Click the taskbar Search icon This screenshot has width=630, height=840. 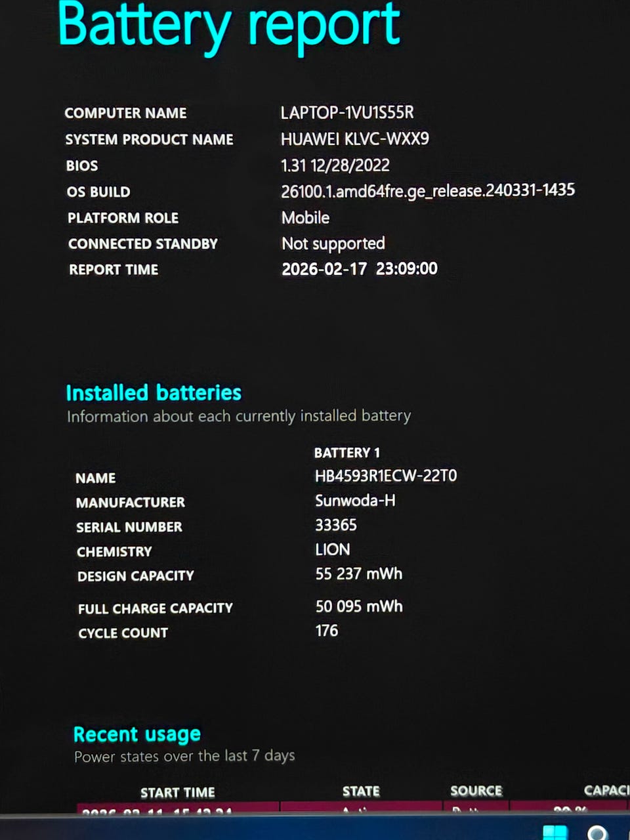coord(597,833)
